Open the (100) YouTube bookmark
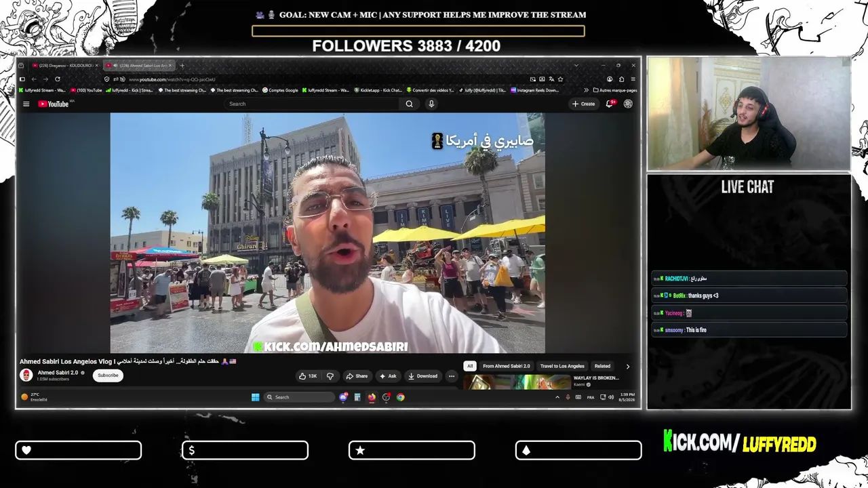 pos(86,90)
